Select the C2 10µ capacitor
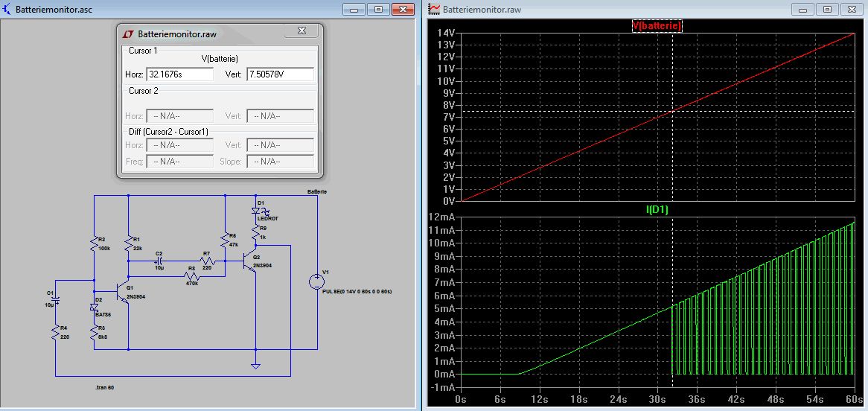This screenshot has width=868, height=411. coord(159,261)
